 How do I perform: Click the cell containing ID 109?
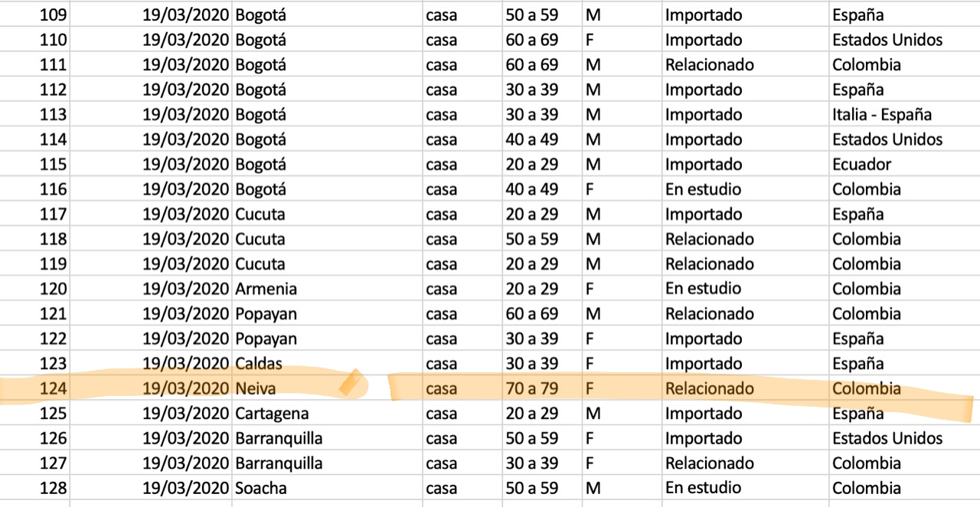pos(34,15)
